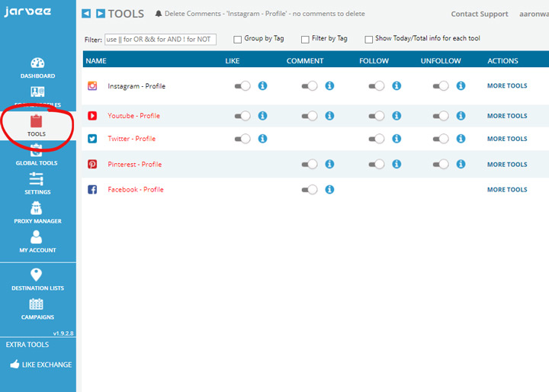Toggle Comment switch for Facebook - Profile

coord(310,190)
